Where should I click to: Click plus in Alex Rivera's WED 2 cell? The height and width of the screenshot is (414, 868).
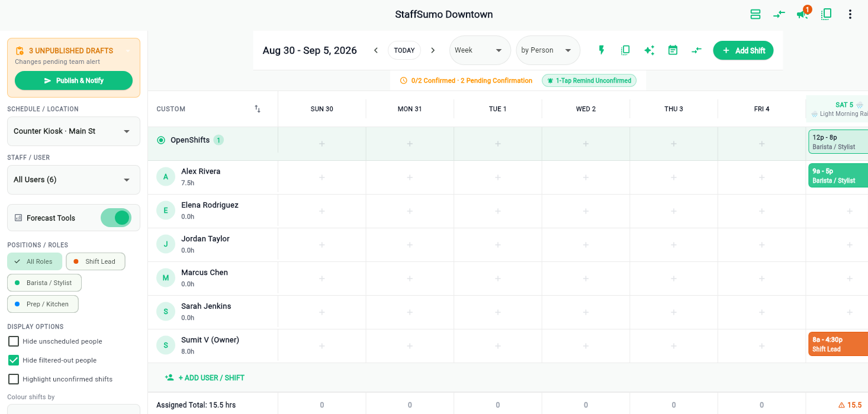[586, 177]
